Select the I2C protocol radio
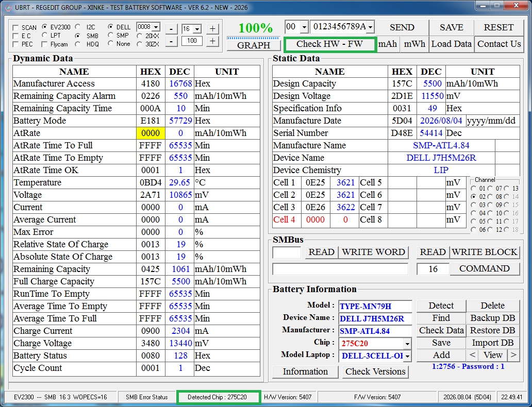Viewport: 532px width, 407px height. click(x=78, y=26)
